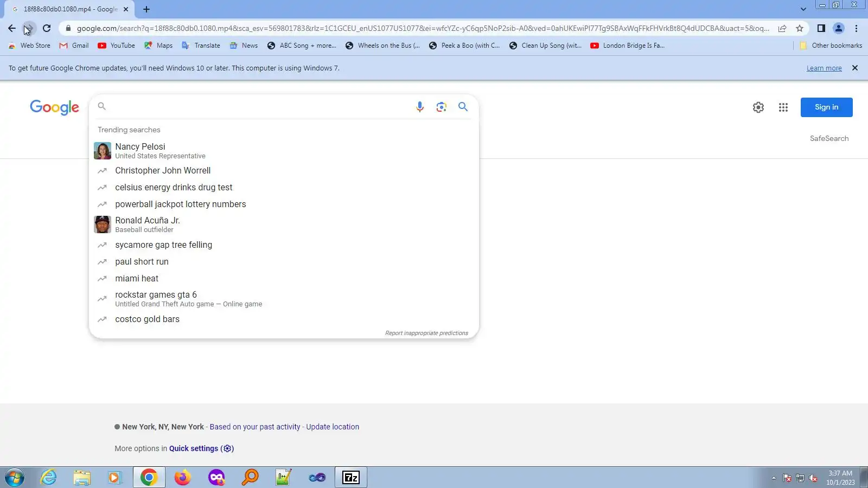
Task: Show hidden system tray icons
Action: [774, 478]
